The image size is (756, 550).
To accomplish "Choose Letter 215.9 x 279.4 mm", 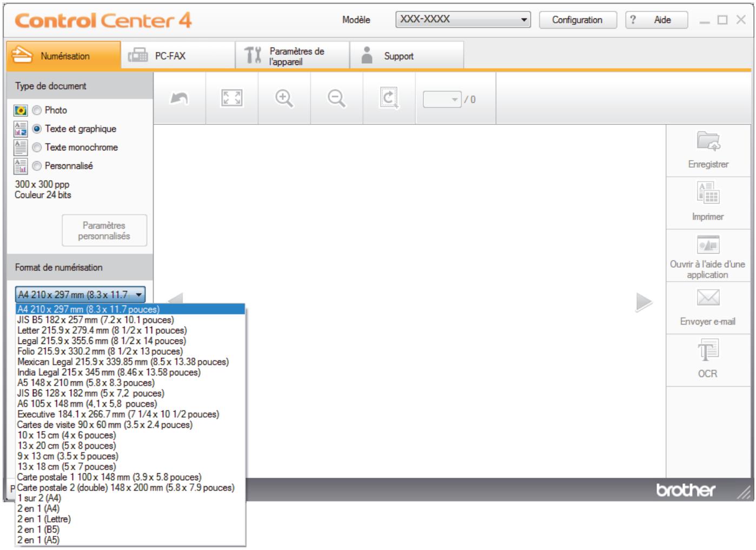I will 130,330.
